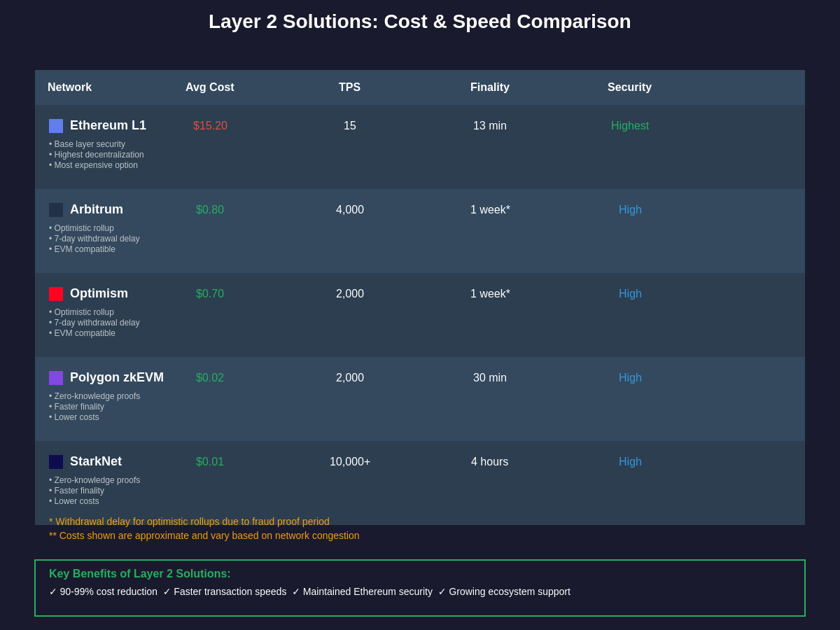The image size is (840, 630).
Task: Click the 30 min finality value
Action: coord(490,378)
